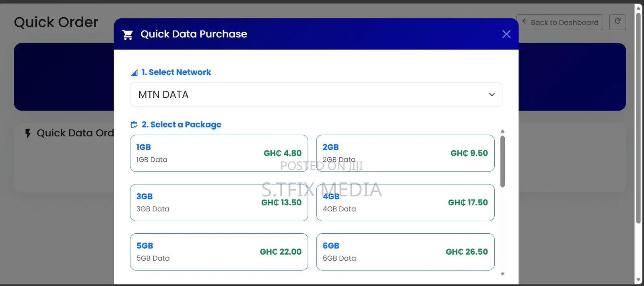Close the Quick Data Purchase dialog

point(506,34)
